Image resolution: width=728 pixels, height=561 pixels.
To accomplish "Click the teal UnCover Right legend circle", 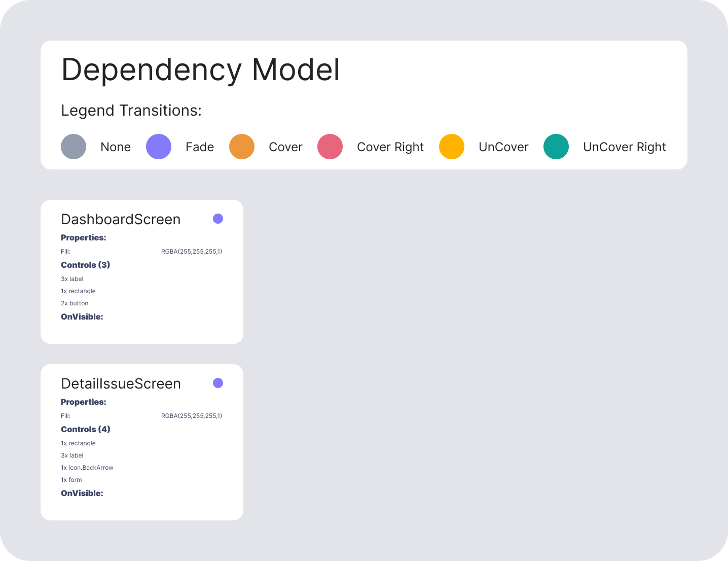I will 556,147.
